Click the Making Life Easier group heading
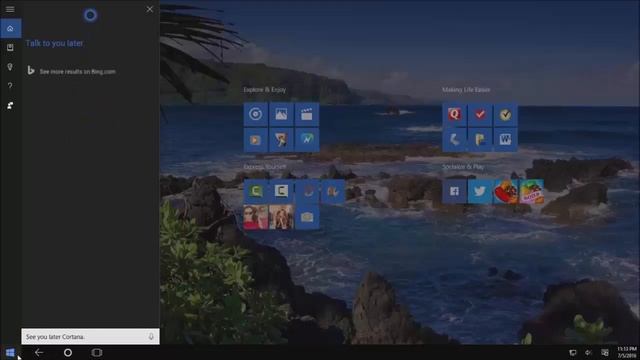 click(x=466, y=90)
